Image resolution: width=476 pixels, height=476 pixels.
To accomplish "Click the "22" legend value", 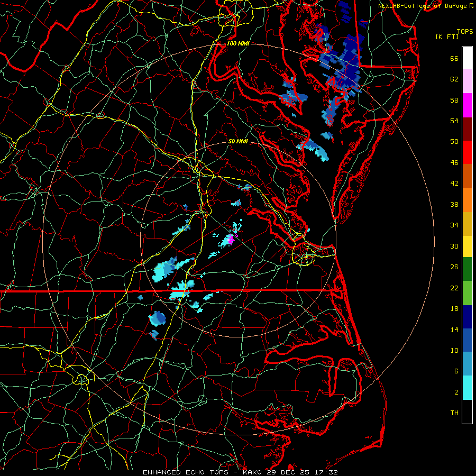I will (454, 288).
